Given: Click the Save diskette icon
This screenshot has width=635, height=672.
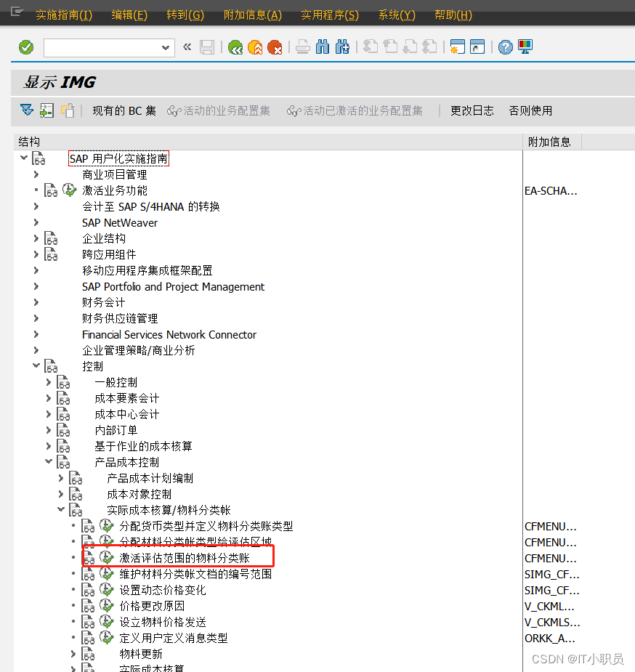Looking at the screenshot, I should click(x=207, y=47).
